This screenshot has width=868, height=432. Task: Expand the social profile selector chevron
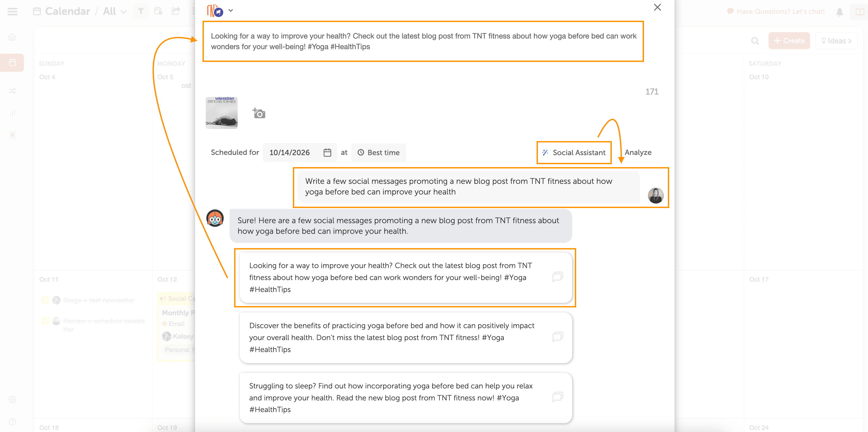click(x=231, y=10)
